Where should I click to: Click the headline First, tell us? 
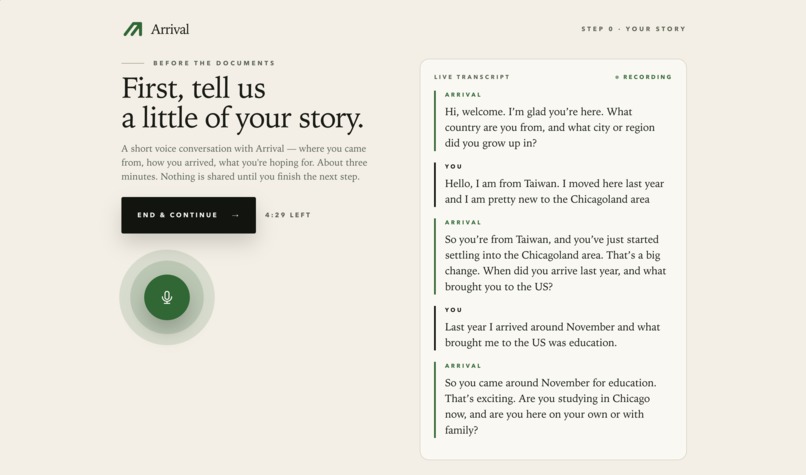point(193,88)
